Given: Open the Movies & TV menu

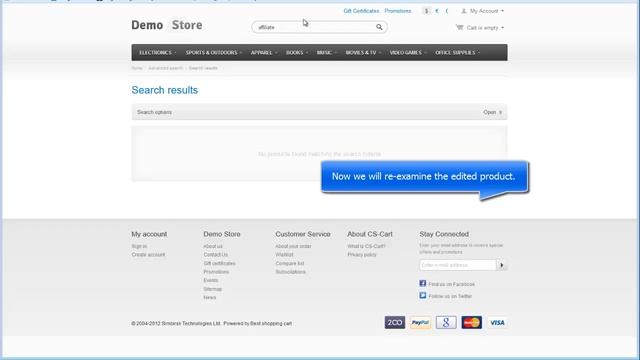Looking at the screenshot, I should tap(363, 53).
